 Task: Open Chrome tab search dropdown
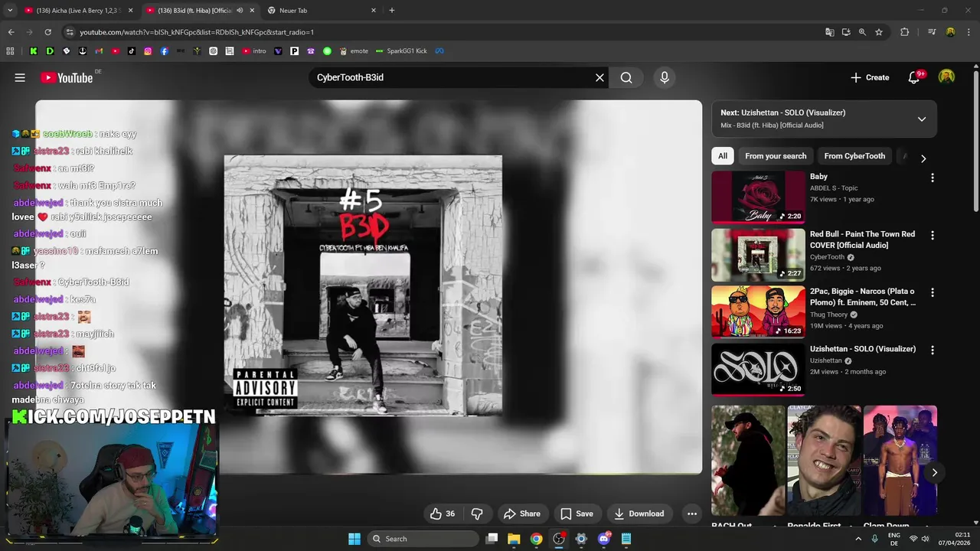pos(10,11)
